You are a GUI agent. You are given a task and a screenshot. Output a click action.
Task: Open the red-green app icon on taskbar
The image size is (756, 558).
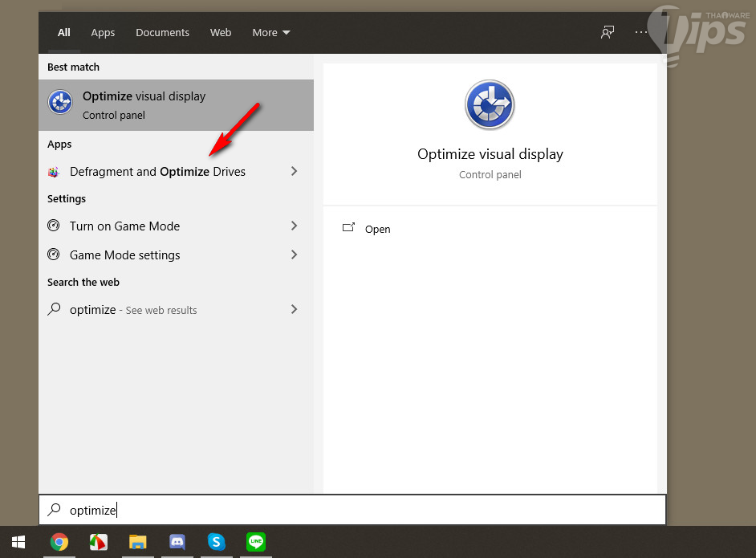click(99, 542)
